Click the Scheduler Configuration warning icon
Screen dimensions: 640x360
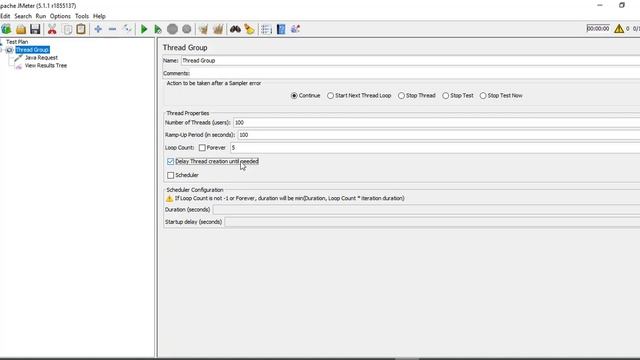coord(169,198)
